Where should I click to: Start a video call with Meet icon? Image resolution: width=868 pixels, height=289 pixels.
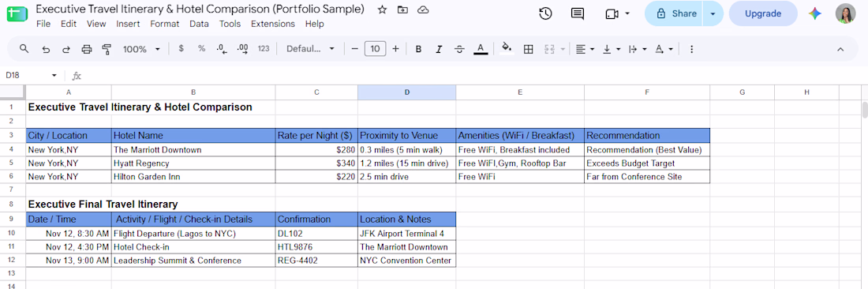pos(612,14)
